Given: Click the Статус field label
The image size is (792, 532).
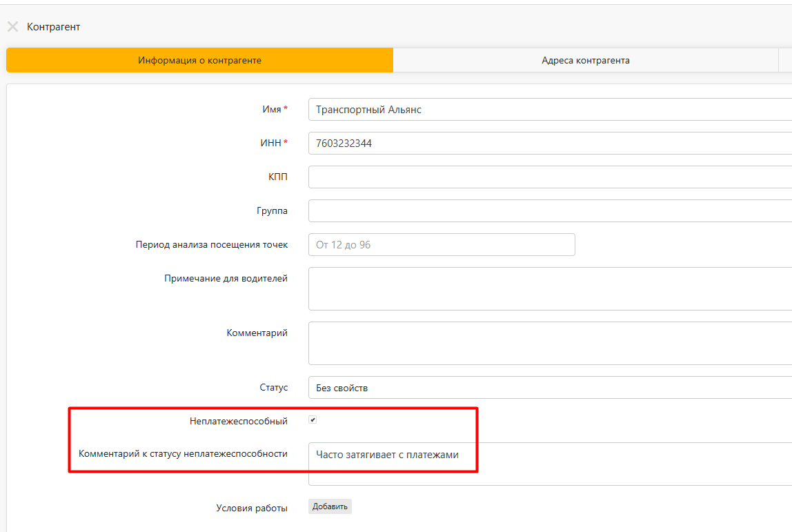Looking at the screenshot, I should click(273, 388).
